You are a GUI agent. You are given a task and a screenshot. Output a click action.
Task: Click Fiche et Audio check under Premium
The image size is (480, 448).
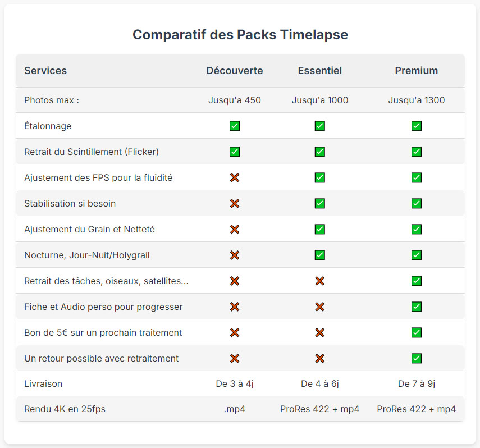417,307
